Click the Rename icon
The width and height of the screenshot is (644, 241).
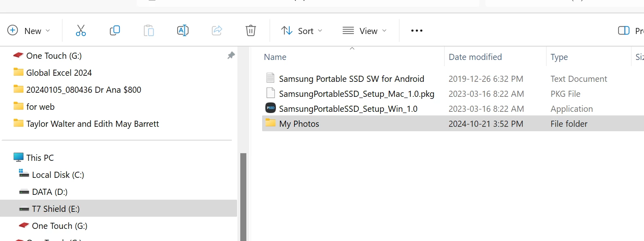183,30
